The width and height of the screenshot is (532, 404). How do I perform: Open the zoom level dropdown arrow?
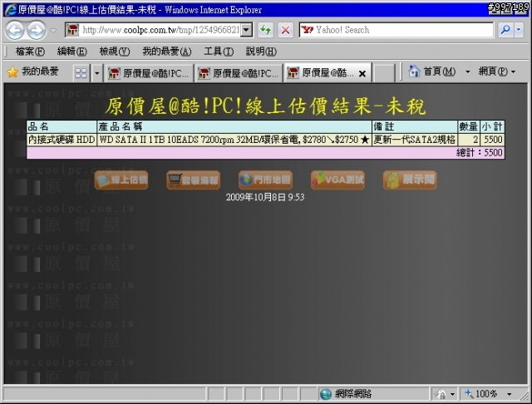[x=510, y=394]
